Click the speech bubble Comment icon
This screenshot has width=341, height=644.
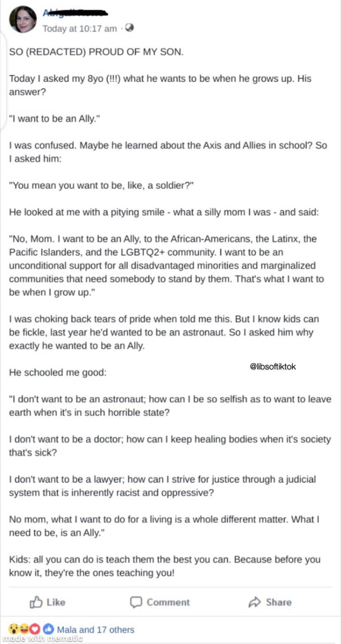coord(136,602)
